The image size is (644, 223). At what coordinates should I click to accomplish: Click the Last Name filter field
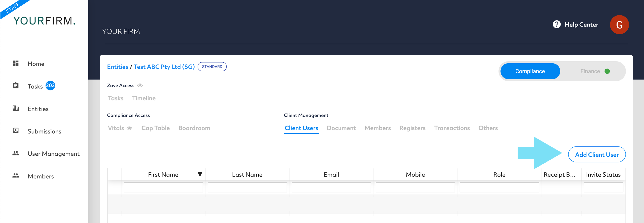(x=247, y=187)
